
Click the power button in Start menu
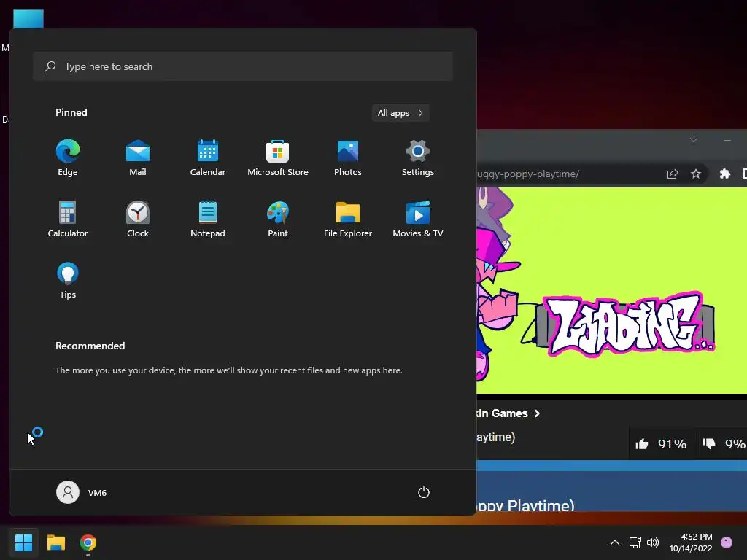click(x=424, y=492)
